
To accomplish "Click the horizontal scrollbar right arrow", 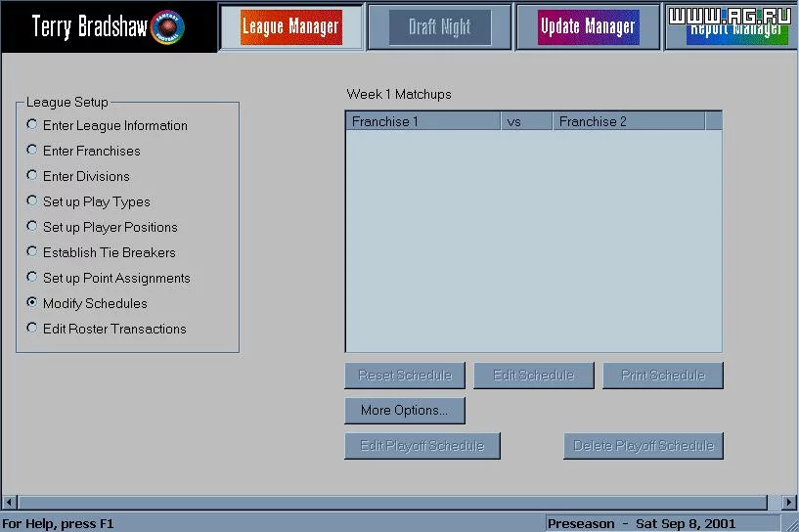I will point(789,503).
